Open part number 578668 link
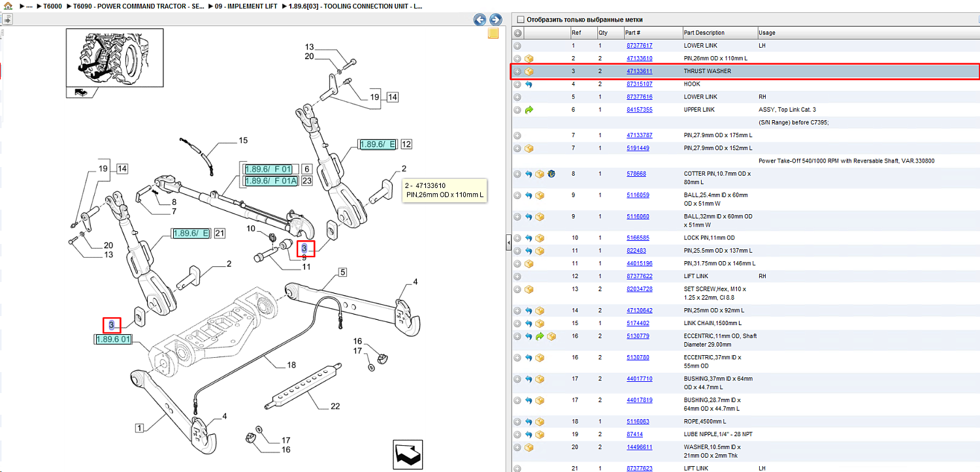The height and width of the screenshot is (472, 980). pos(636,174)
